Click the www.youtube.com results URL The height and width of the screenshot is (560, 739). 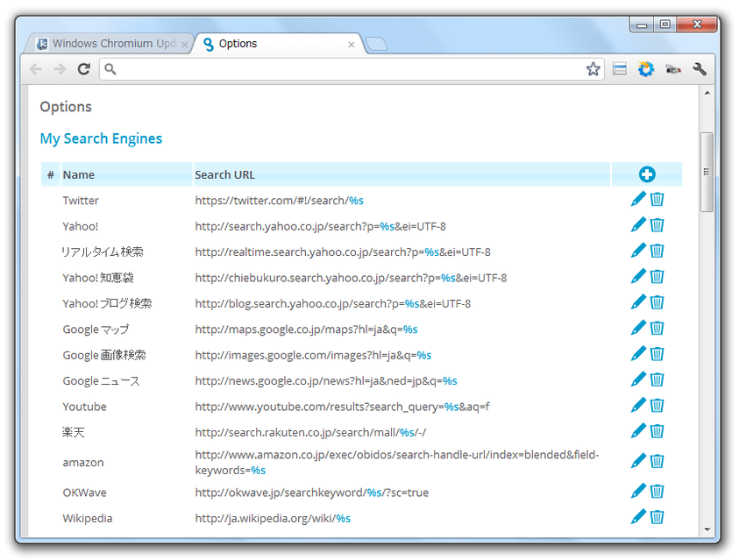342,407
